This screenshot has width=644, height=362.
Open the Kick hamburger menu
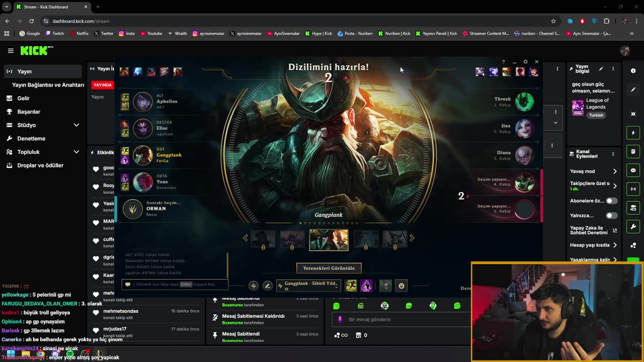(x=11, y=51)
